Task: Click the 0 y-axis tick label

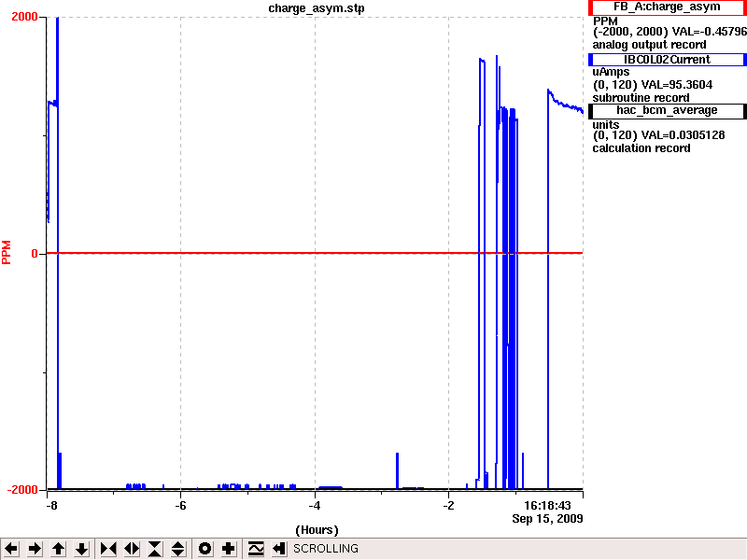Action: 35,254
